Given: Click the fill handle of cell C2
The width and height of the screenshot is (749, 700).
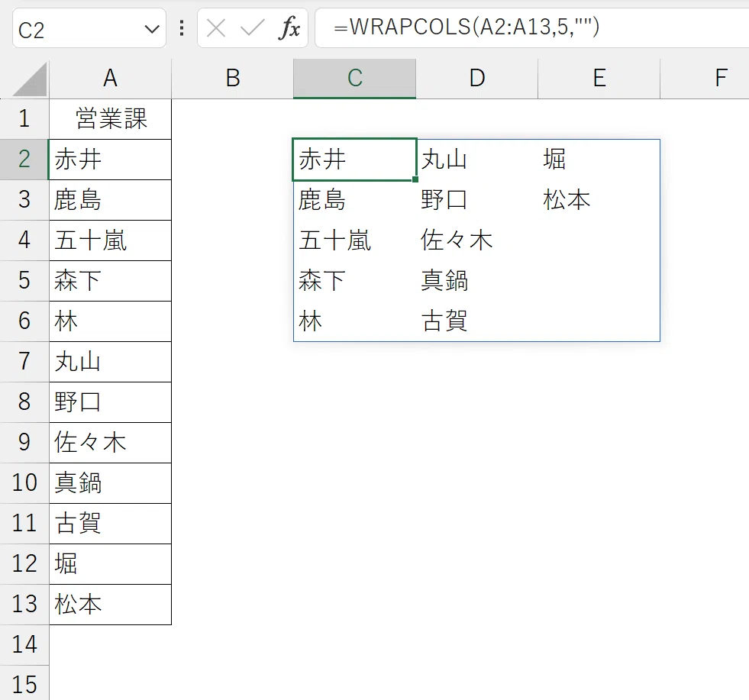Looking at the screenshot, I should pos(415,179).
